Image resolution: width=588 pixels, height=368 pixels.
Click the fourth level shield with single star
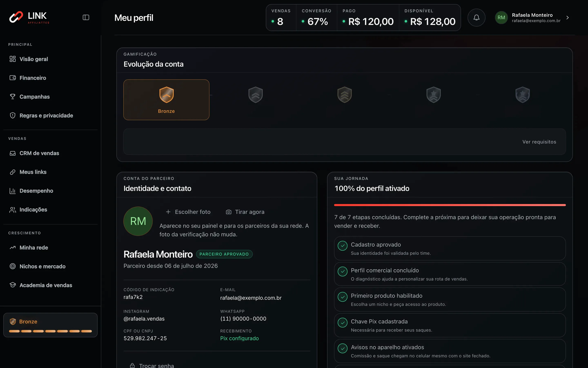pyautogui.click(x=433, y=95)
